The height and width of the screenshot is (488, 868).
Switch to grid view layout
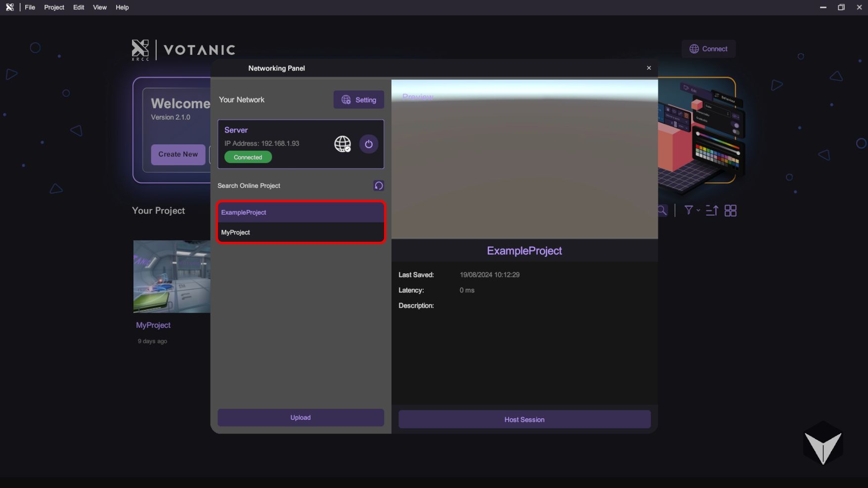(730, 211)
